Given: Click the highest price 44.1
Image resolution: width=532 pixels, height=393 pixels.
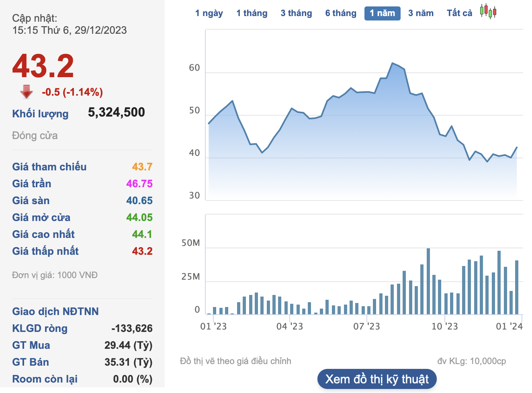Looking at the screenshot, I should 142,234.
